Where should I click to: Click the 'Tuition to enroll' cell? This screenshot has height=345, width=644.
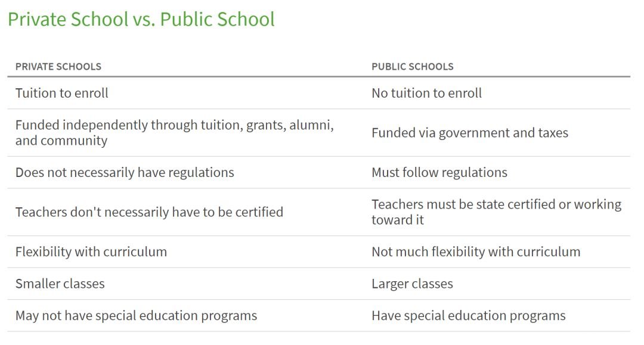[62, 93]
